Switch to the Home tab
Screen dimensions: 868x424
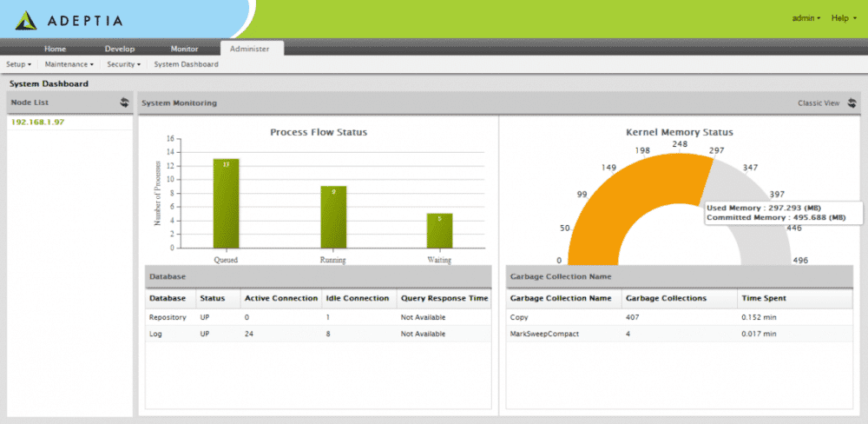(x=56, y=49)
